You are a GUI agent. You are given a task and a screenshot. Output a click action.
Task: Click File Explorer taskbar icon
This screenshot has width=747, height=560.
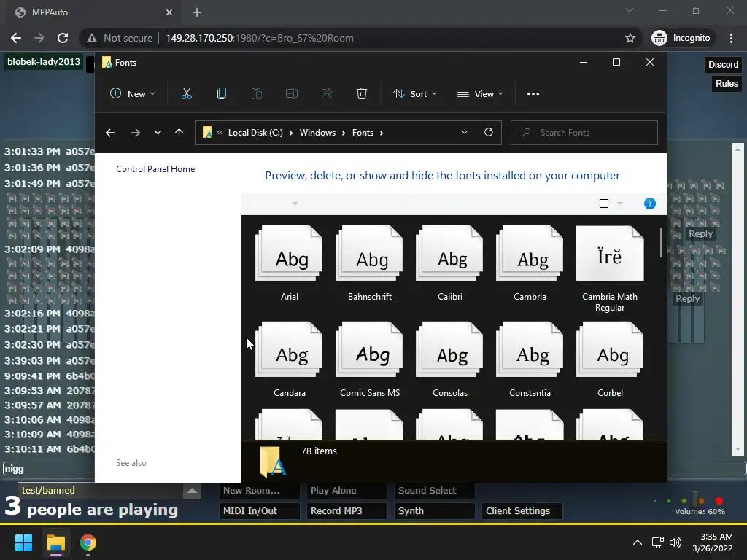pyautogui.click(x=55, y=542)
